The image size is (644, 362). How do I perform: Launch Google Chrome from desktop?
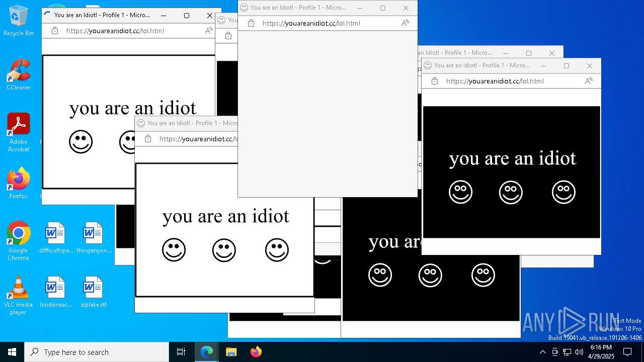point(19,241)
